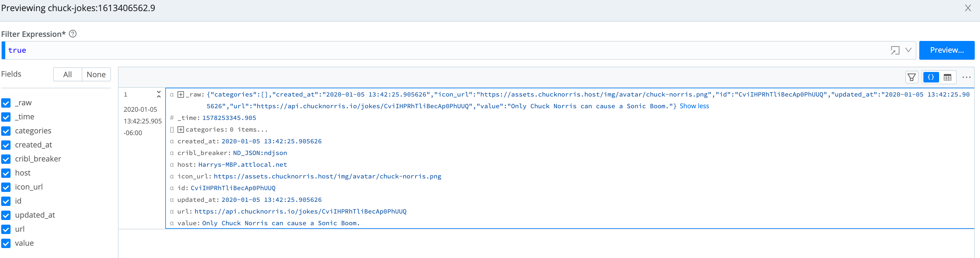The width and height of the screenshot is (980, 258).
Task: Uncheck the cribl_breaker field checkbox
Action: coord(6,159)
